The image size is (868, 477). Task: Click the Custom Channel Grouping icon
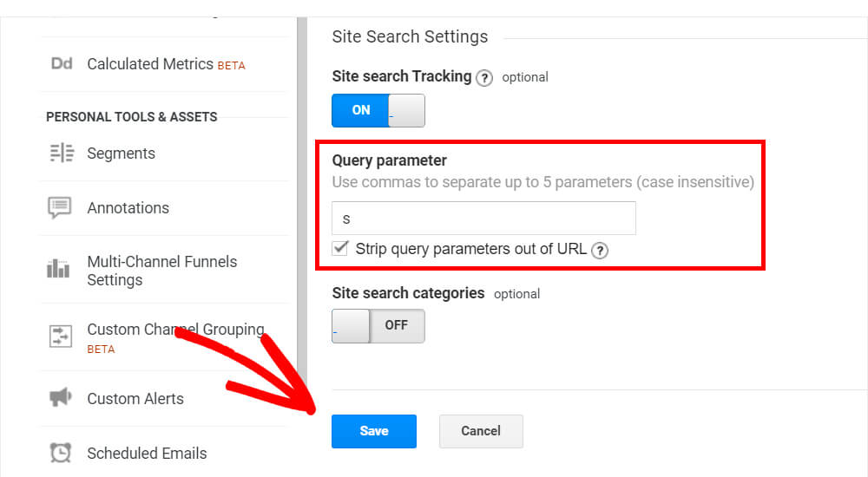(61, 336)
